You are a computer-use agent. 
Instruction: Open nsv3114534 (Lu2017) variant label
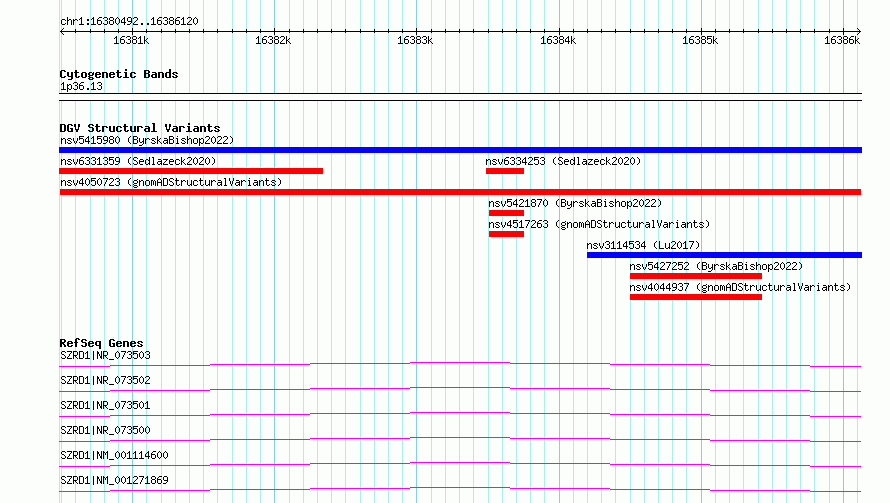click(643, 245)
